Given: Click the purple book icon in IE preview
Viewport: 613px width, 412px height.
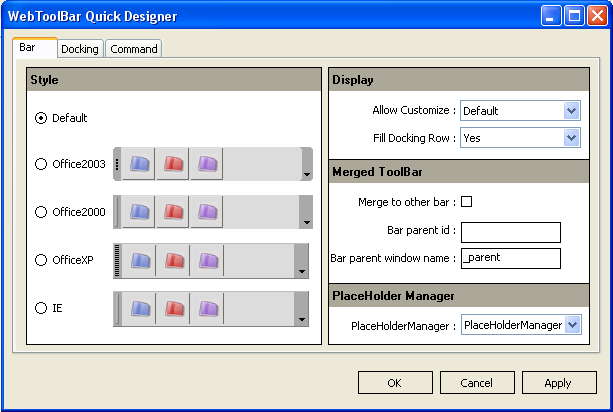Looking at the screenshot, I should point(207,308).
